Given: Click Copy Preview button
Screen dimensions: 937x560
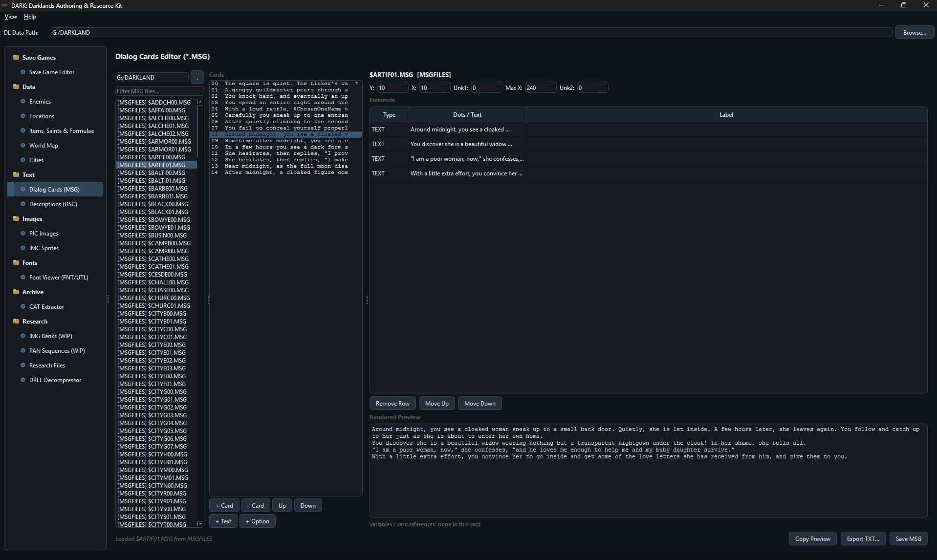Looking at the screenshot, I should pyautogui.click(x=812, y=539).
